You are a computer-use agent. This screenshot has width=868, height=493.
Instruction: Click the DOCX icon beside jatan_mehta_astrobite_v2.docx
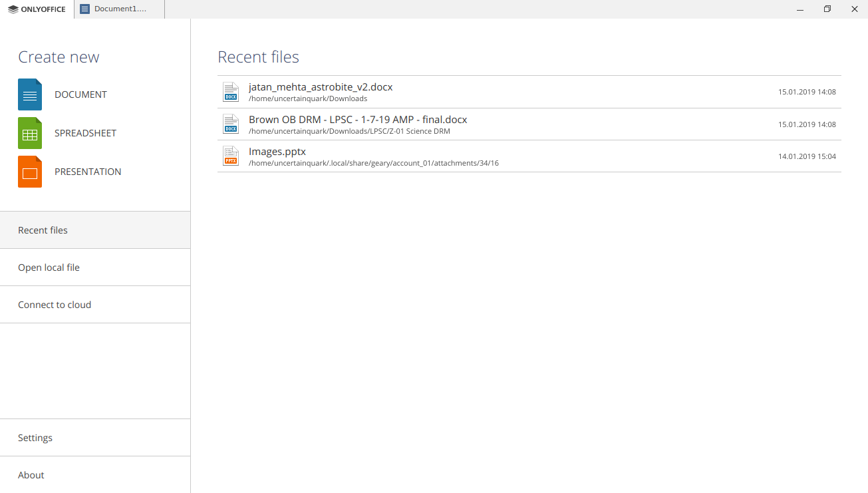pyautogui.click(x=230, y=92)
